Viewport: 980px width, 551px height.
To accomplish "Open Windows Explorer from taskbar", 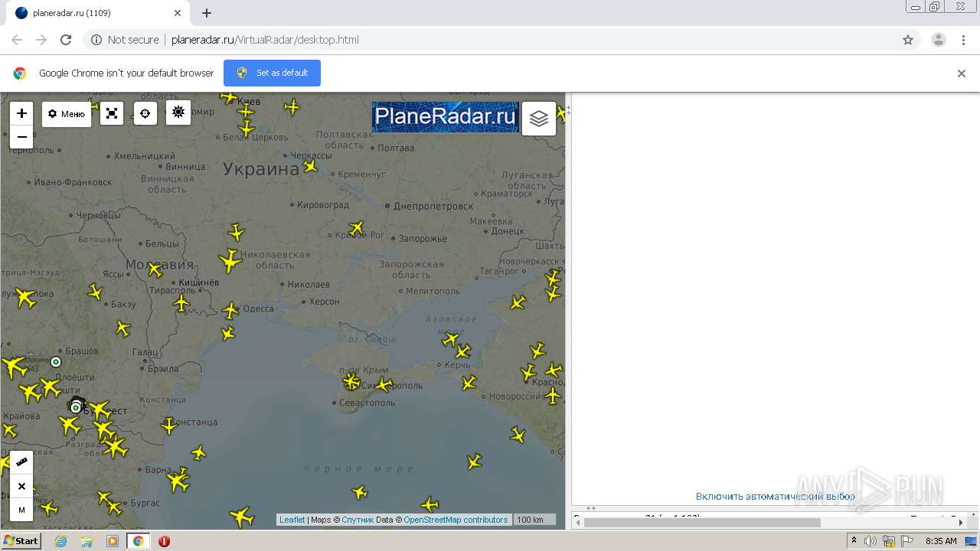I will [x=87, y=541].
